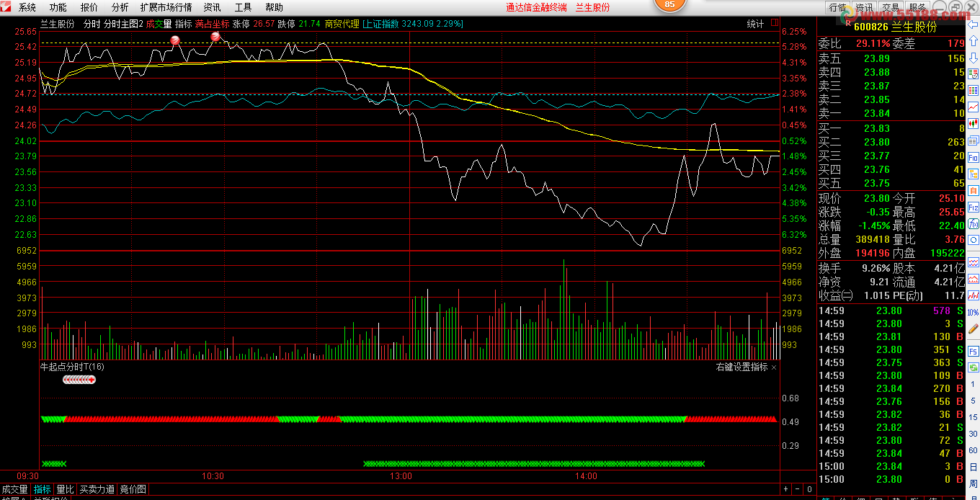Open the 扩展市场行情 menu

tap(166, 7)
